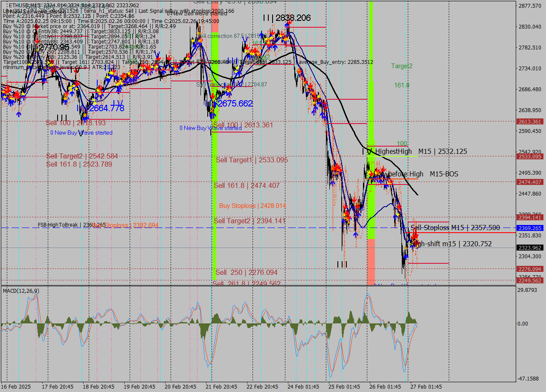Screen dimensions: 546x392
Task: Select the green 161.8 level label
Action: coord(401,85)
